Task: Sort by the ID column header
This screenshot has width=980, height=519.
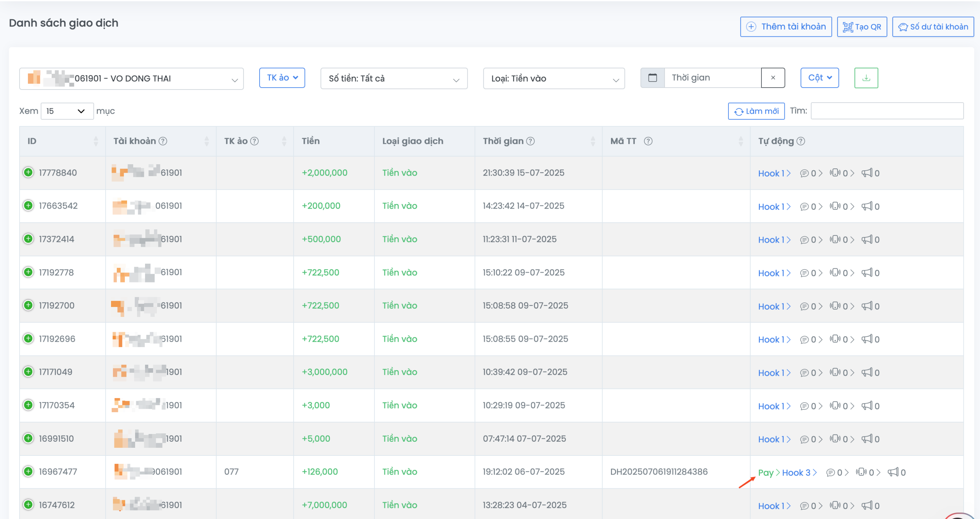Action: click(62, 141)
